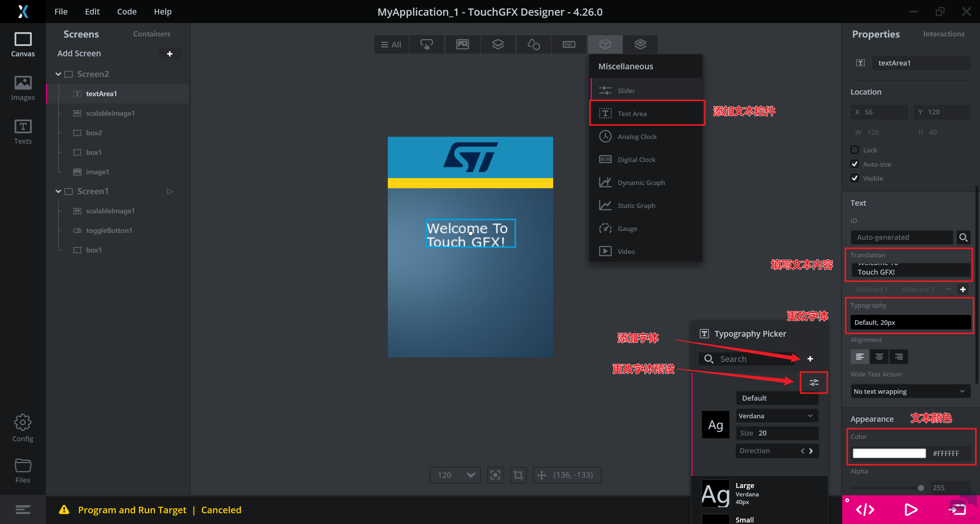
Task: Click the crop-to-canvas icon in bottom bar
Action: click(518, 475)
